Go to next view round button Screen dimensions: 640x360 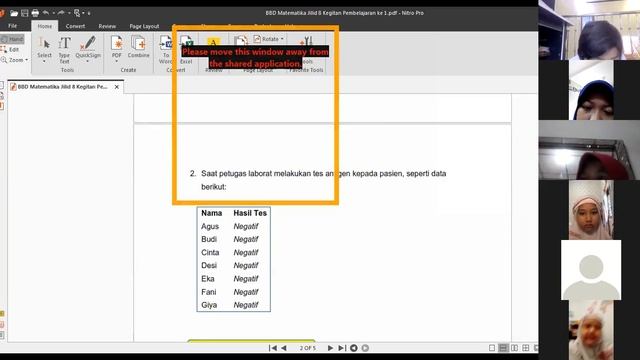click(365, 348)
